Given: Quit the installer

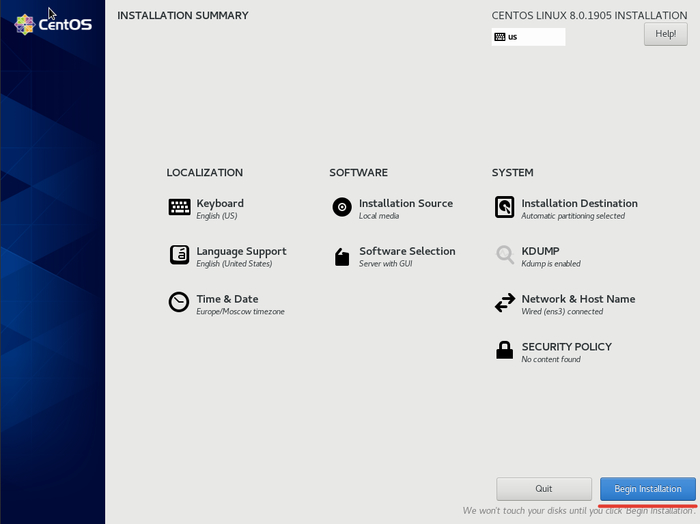Looking at the screenshot, I should pos(544,489).
